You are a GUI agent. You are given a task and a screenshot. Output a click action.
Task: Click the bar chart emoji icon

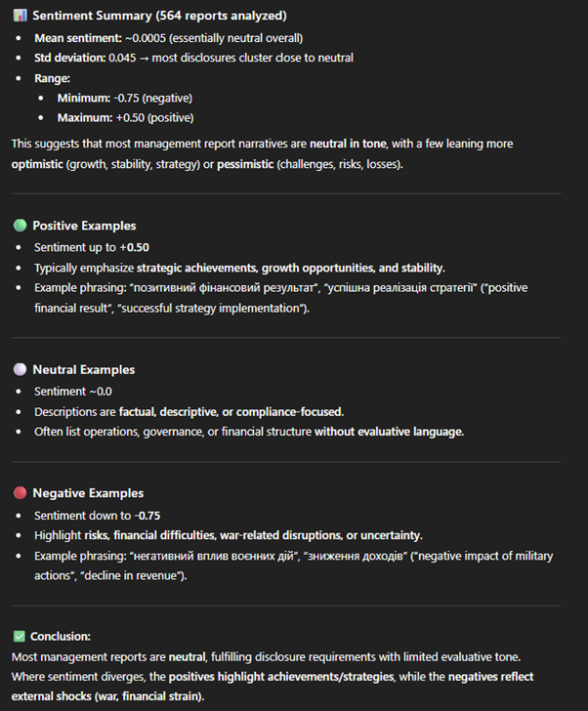tap(20, 17)
